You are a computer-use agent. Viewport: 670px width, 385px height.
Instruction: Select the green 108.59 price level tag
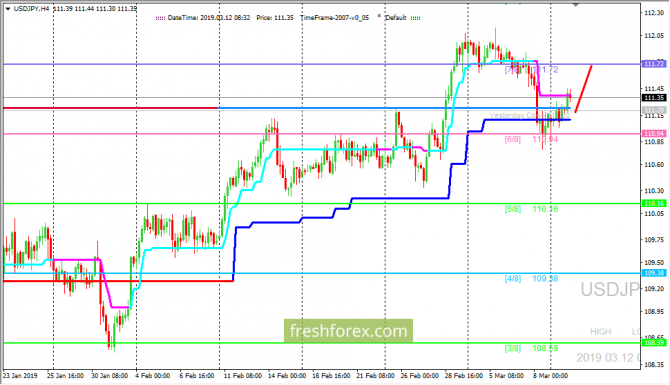[654, 343]
